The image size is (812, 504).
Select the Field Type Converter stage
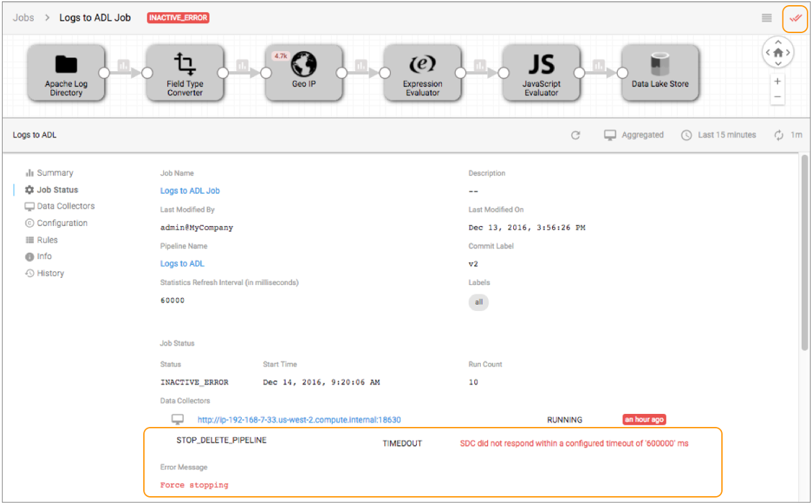[185, 73]
